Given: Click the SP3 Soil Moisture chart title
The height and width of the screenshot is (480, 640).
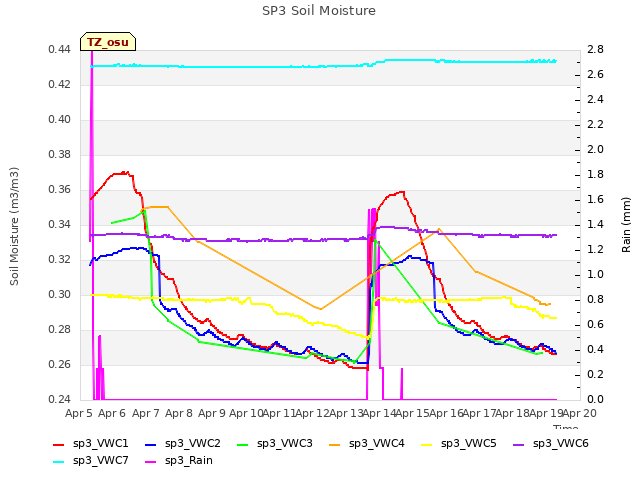Looking at the screenshot, I should tap(319, 11).
